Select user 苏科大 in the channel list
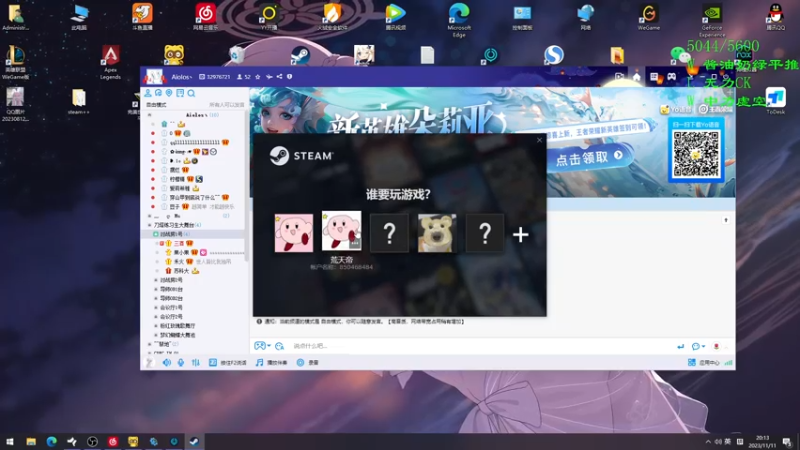This screenshot has width=800, height=450. [x=181, y=271]
